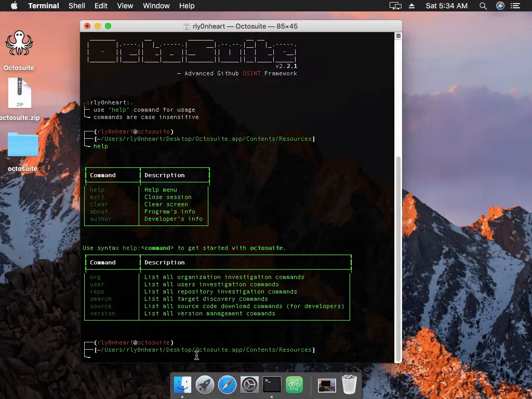Click 'user' command row text
The height and width of the screenshot is (399, 532).
click(x=97, y=284)
